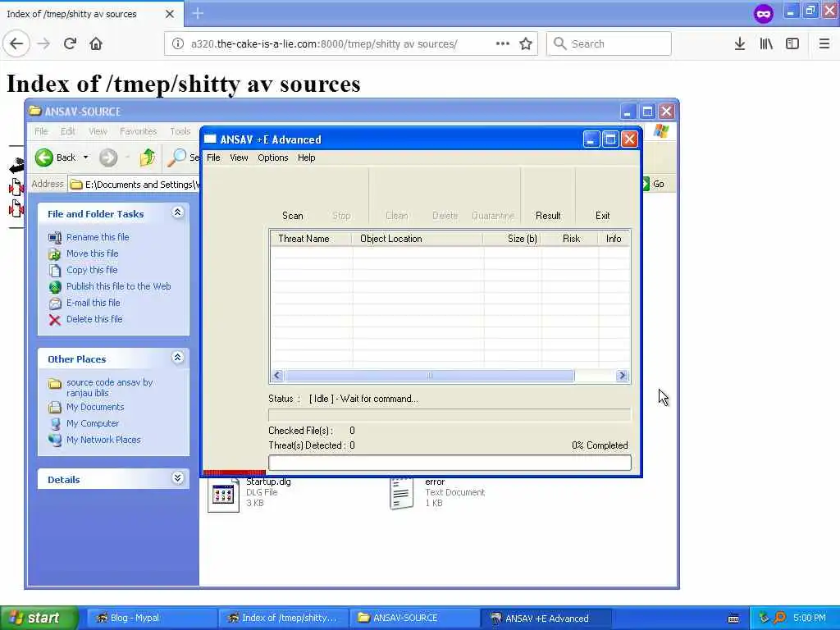The height and width of the screenshot is (630, 840).
Task: Open the Options menu in ANSAV
Action: [x=272, y=157]
